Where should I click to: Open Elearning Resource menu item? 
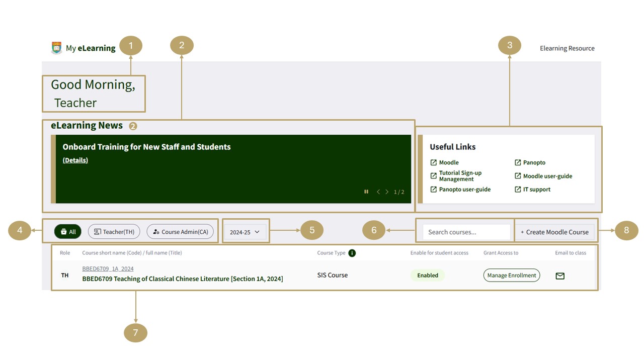pos(567,48)
